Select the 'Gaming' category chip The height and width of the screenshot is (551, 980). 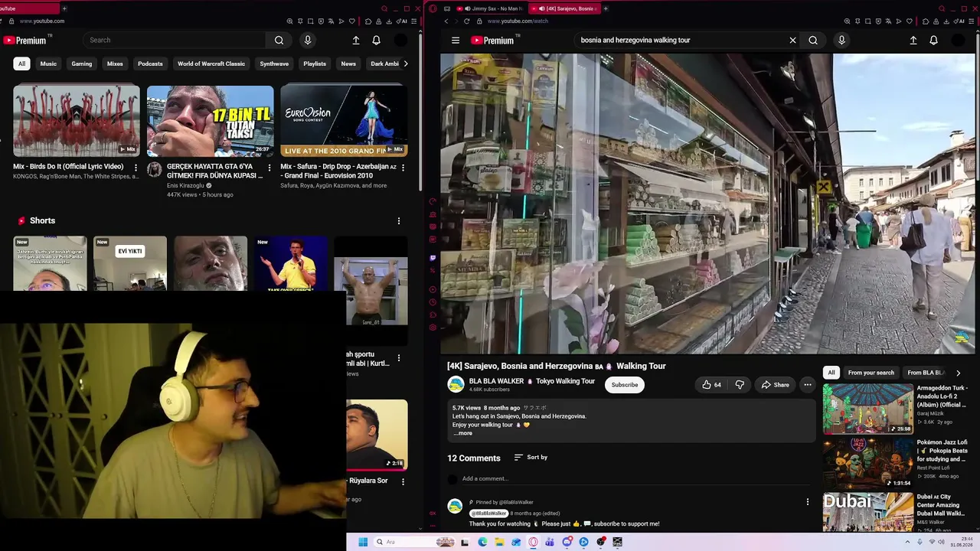[x=82, y=64]
